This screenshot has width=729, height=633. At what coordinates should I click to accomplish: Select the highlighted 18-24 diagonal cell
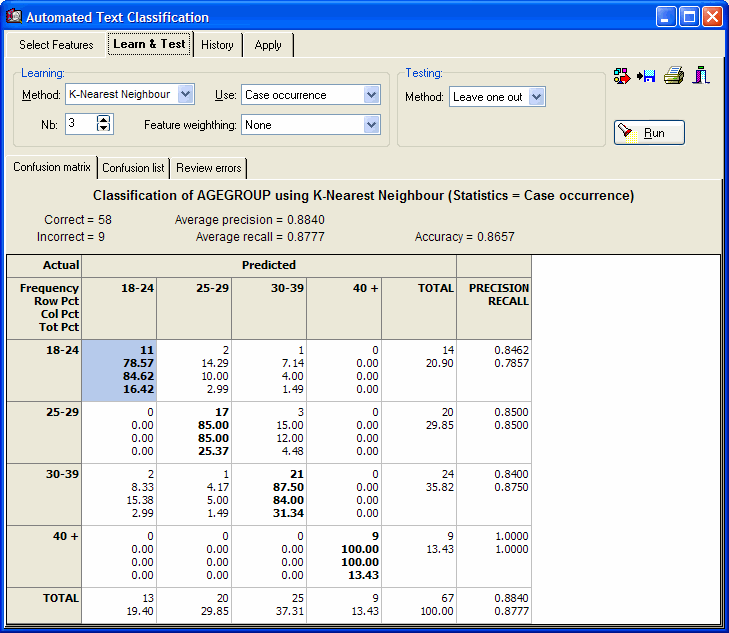(119, 370)
